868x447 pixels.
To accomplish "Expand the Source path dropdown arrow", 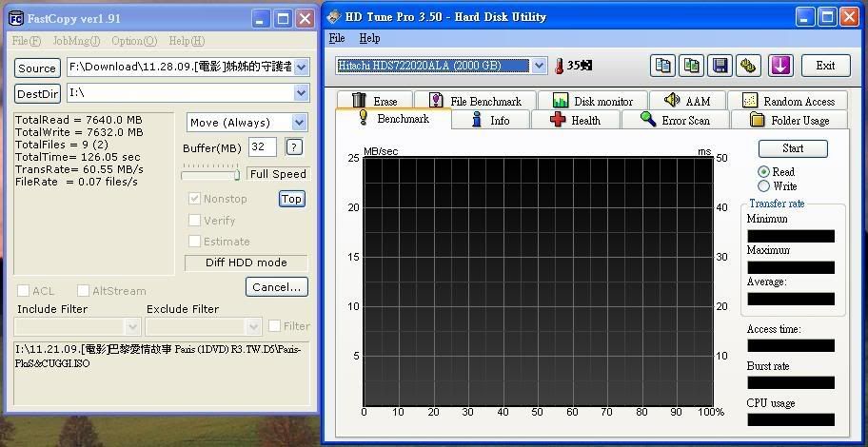I will click(301, 68).
